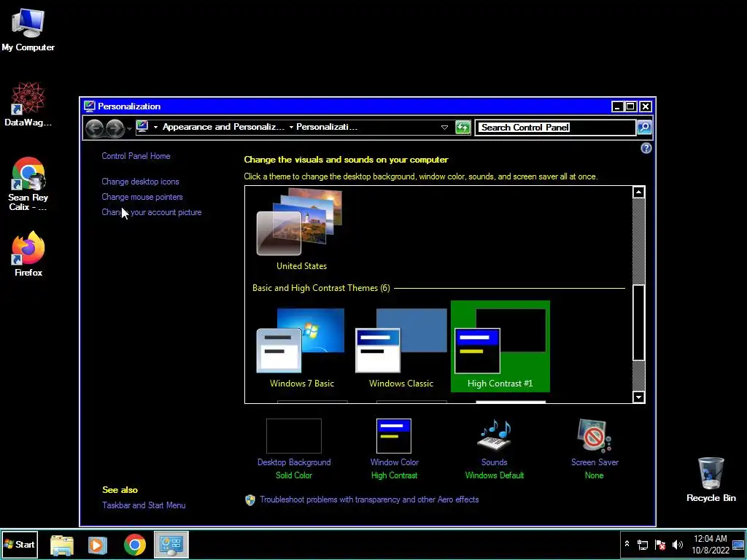Screen dimensions: 747x560
Task: Open Help question mark icon
Action: (x=646, y=148)
